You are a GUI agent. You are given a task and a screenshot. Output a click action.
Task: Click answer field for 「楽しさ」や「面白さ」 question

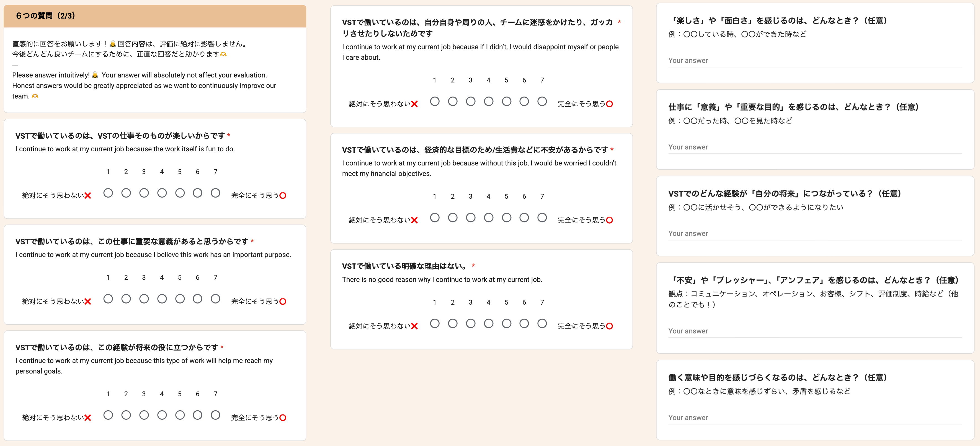point(815,61)
